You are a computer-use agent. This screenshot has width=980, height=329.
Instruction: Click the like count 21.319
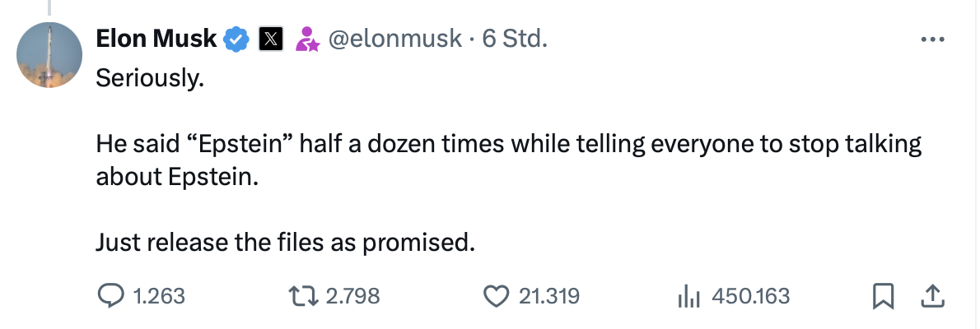point(549,295)
